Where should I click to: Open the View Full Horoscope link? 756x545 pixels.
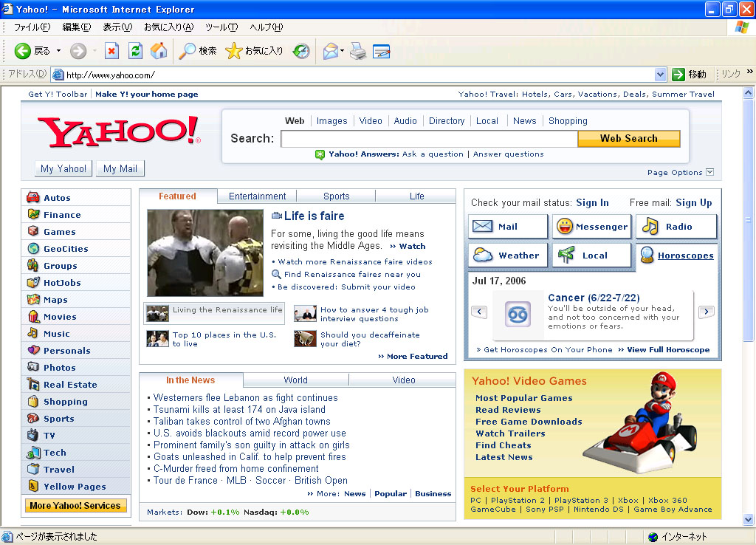point(667,349)
